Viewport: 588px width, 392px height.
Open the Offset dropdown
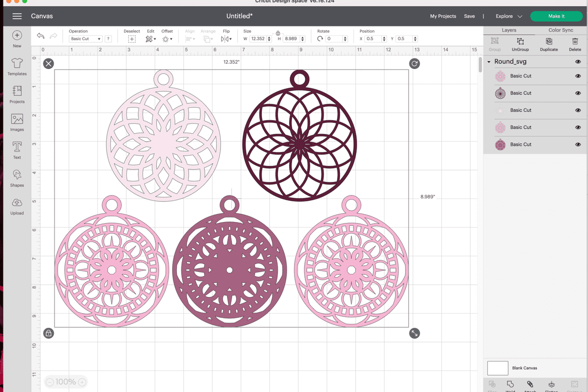[x=167, y=39]
